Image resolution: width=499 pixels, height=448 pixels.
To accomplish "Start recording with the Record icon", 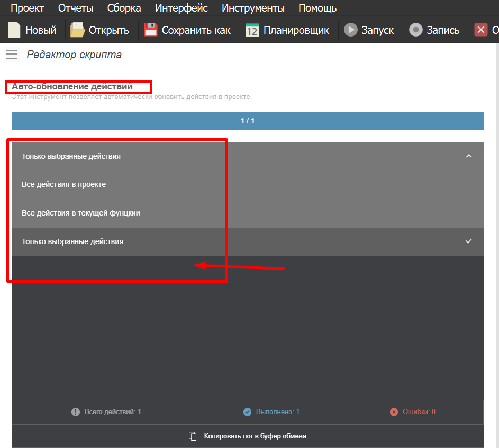I will point(416,30).
